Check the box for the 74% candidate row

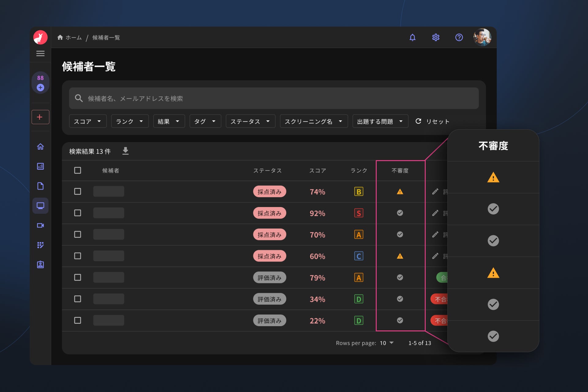click(x=77, y=191)
